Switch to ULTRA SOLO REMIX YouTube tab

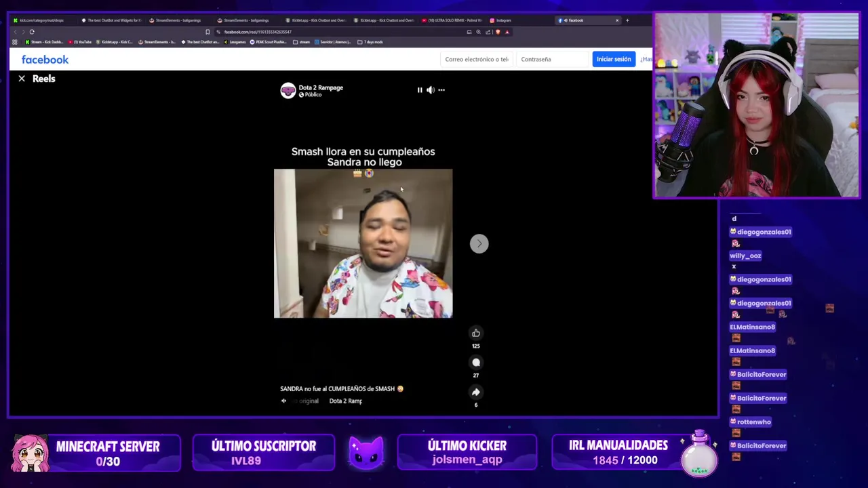[x=451, y=20]
